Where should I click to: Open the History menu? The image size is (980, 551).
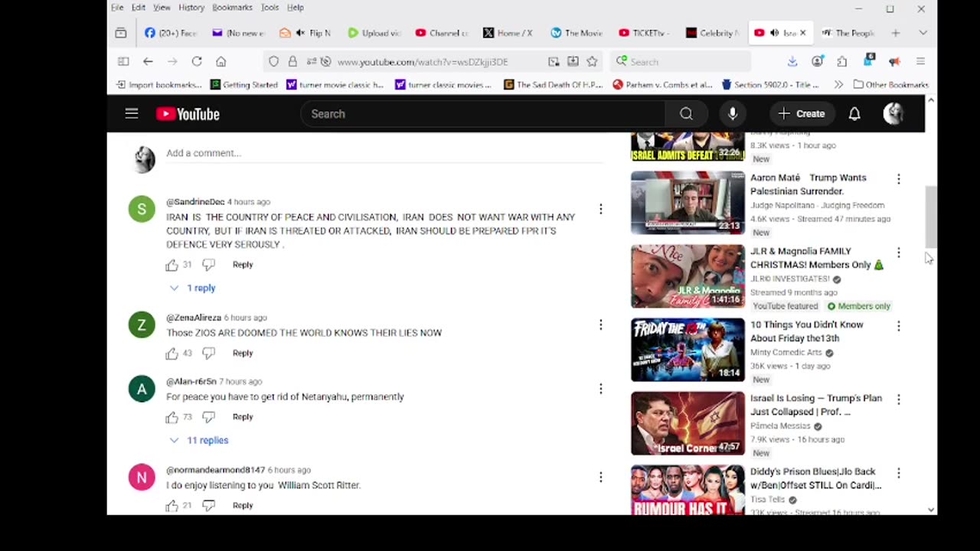tap(191, 8)
